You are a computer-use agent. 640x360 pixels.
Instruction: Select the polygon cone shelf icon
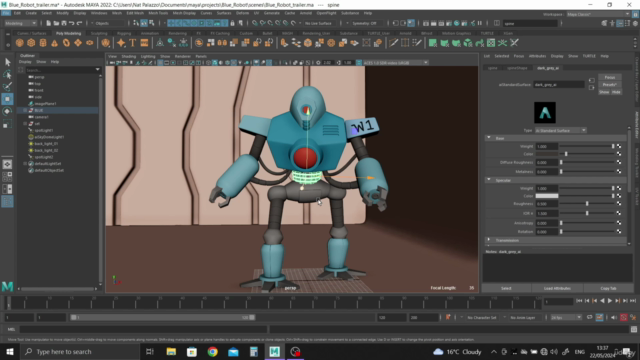54,43
